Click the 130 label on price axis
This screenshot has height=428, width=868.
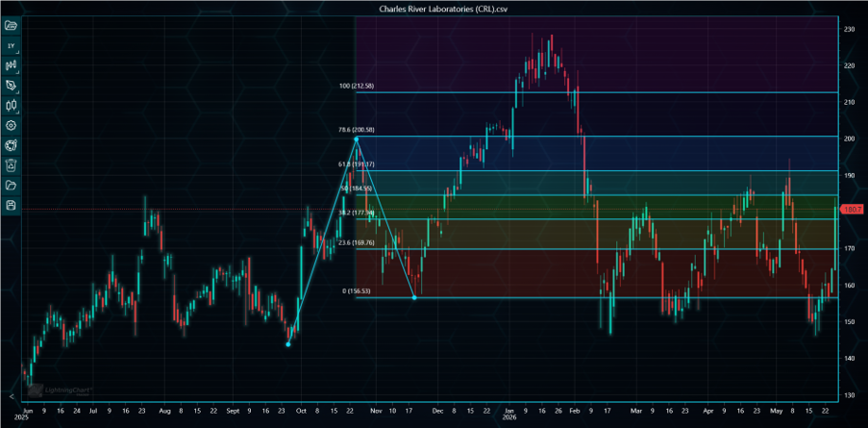pyautogui.click(x=849, y=395)
